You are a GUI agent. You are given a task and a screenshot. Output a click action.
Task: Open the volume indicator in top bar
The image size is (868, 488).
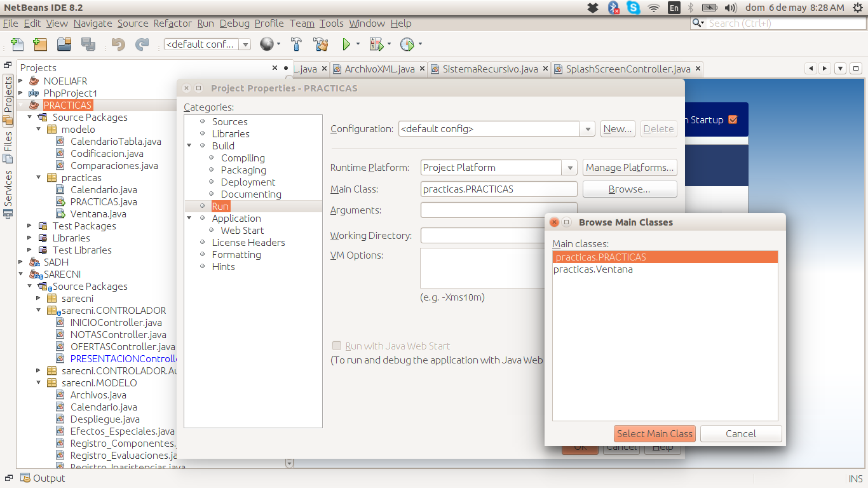tap(731, 8)
